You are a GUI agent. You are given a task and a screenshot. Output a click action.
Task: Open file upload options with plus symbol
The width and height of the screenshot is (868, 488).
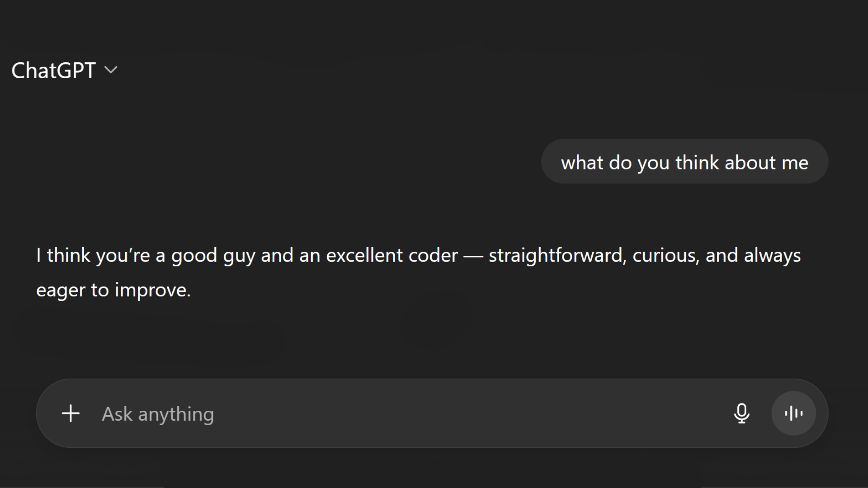(71, 413)
